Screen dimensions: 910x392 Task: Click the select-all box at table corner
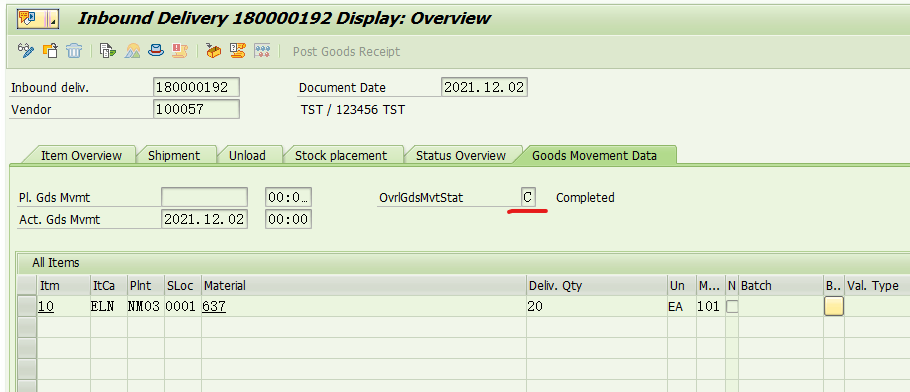[27, 285]
